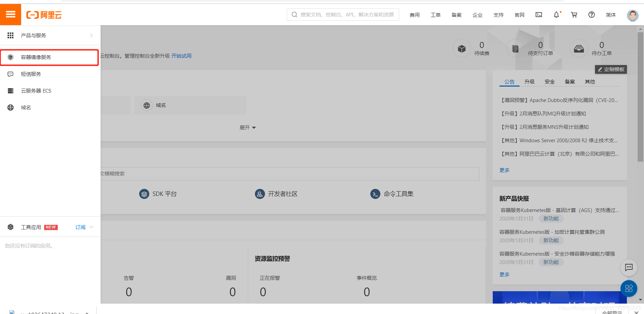Screen dimensions: 644x314
Task: Open the shopping cart
Action: pyautogui.click(x=574, y=15)
